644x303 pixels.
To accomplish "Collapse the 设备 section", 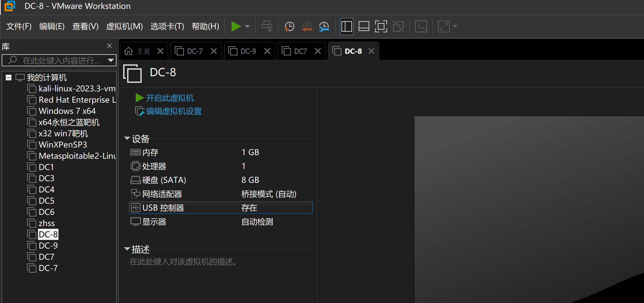I will 127,138.
